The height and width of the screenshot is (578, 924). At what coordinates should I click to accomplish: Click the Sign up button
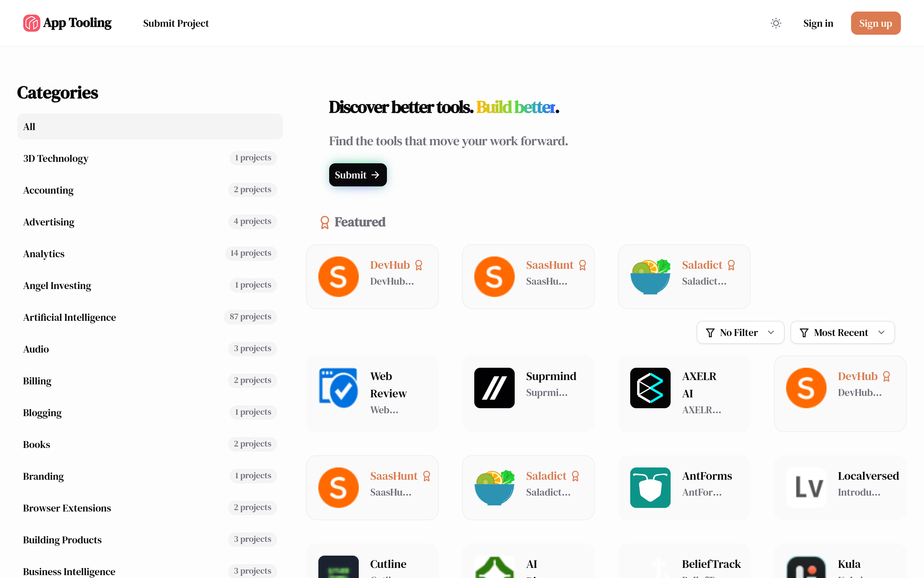(876, 23)
